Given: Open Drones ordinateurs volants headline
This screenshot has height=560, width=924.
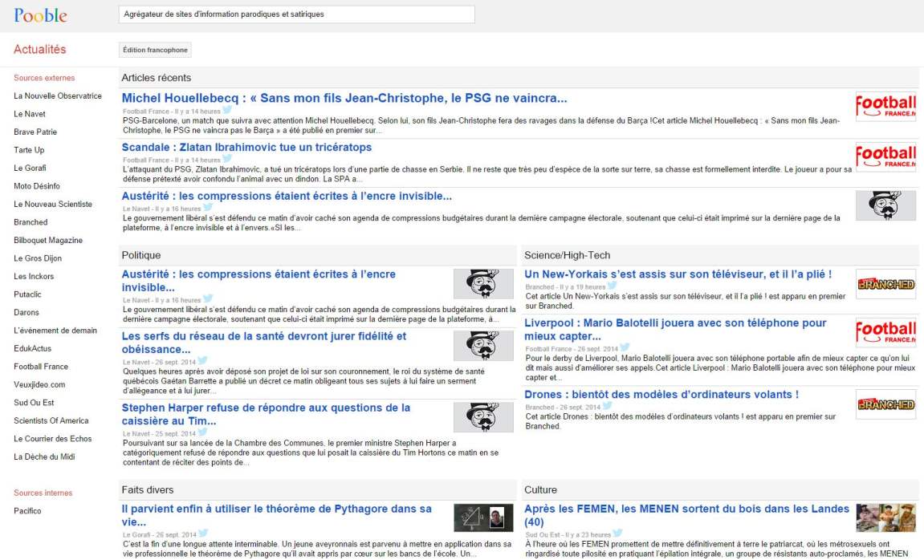Looking at the screenshot, I should coord(661,395).
